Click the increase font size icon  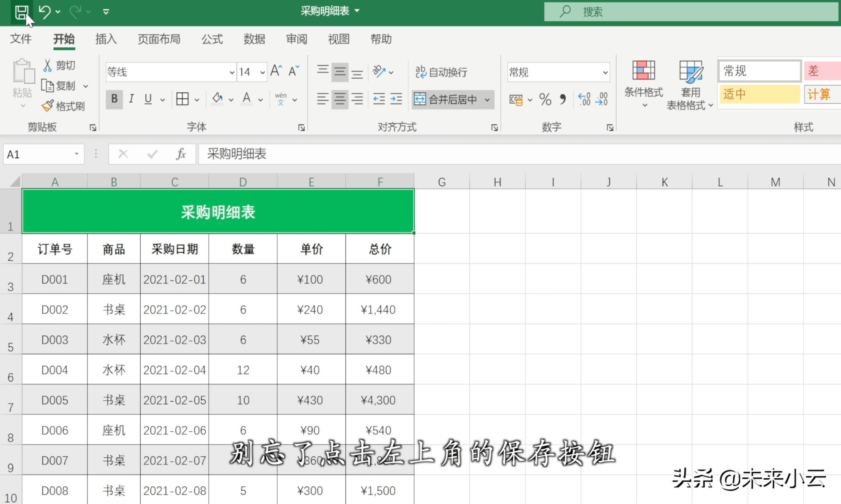[x=276, y=71]
